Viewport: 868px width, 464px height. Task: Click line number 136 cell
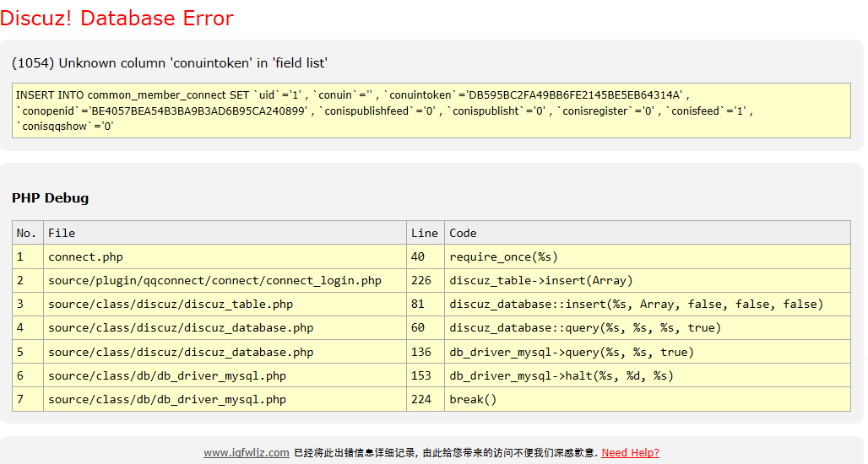point(426,352)
